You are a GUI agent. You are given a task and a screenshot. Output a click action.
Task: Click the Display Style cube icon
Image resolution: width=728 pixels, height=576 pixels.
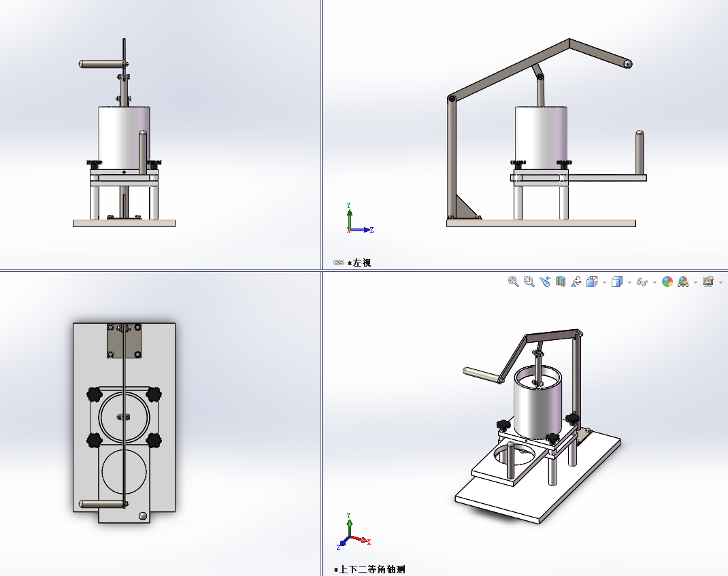[x=617, y=282]
